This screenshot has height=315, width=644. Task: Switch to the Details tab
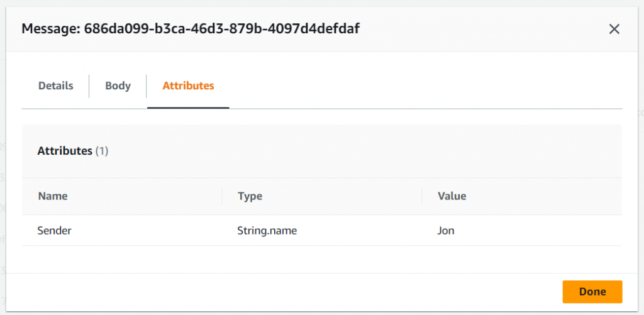pyautogui.click(x=55, y=86)
